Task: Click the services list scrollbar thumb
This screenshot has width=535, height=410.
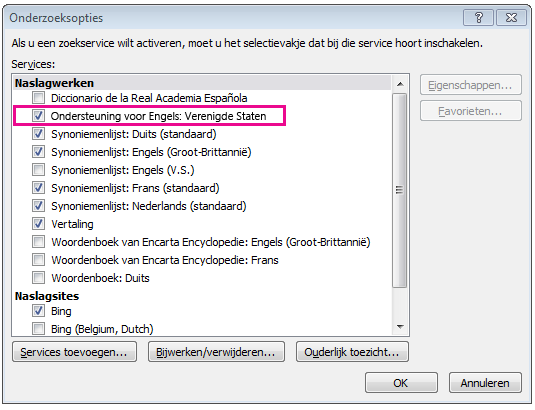Action: click(x=400, y=190)
